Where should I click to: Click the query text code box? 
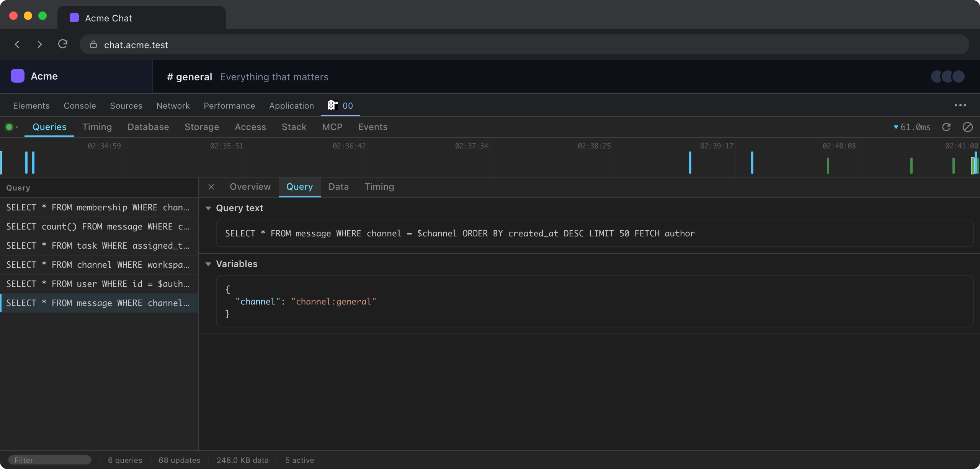tap(595, 233)
